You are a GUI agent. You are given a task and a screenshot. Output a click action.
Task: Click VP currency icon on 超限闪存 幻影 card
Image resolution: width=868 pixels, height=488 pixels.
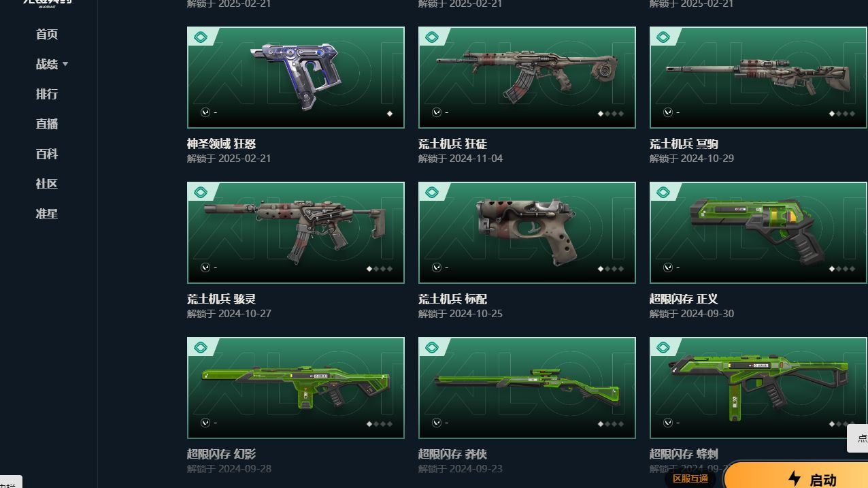point(205,423)
